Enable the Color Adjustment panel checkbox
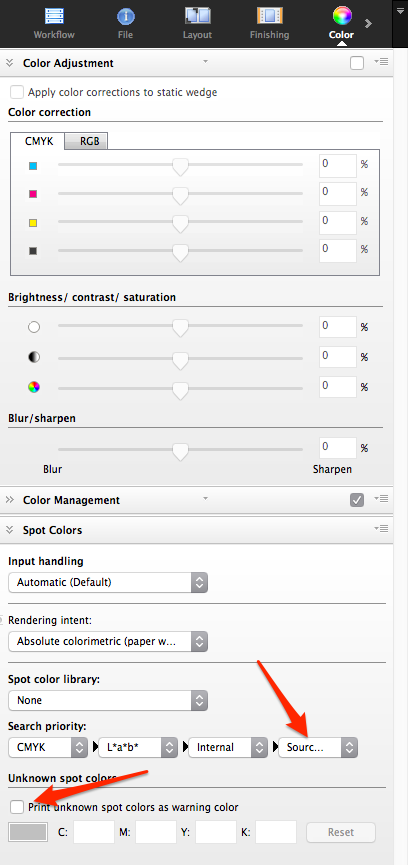Screen dimensions: 408x865 click(x=357, y=63)
